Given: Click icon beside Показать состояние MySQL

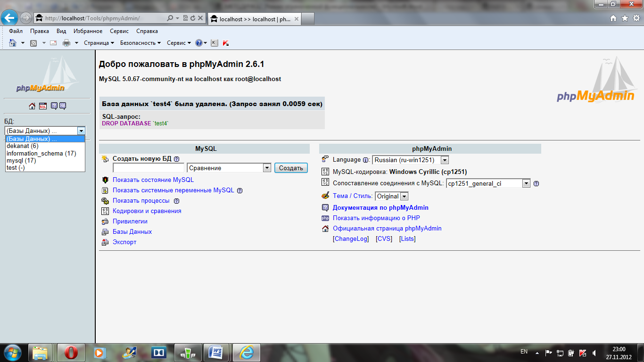Looking at the screenshot, I should point(105,180).
